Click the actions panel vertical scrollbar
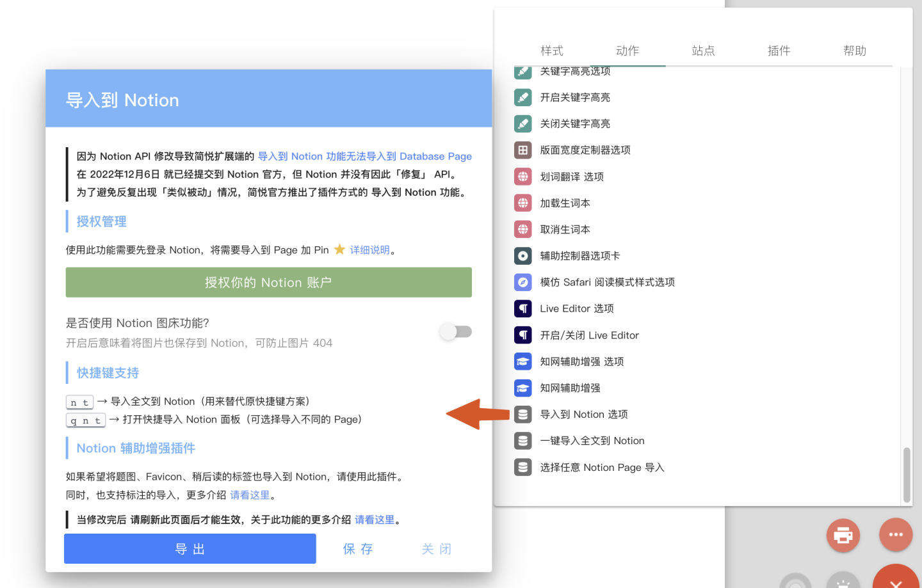The width and height of the screenshot is (922, 588). pyautogui.click(x=907, y=475)
